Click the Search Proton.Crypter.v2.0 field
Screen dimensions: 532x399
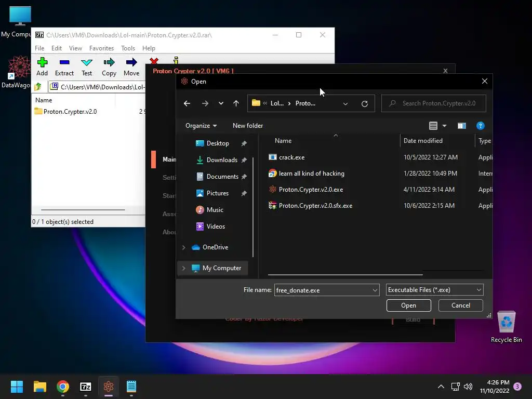pyautogui.click(x=434, y=103)
